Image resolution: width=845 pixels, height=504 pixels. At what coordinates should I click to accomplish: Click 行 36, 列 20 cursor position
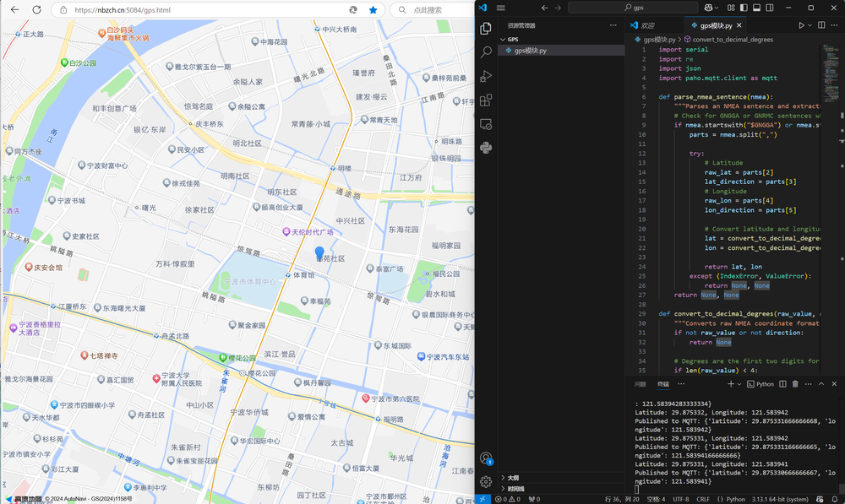click(x=622, y=499)
